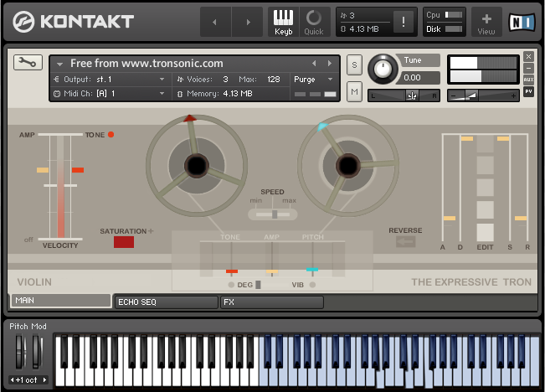
Task: Toggle the Keyb on-screen keyboard button
Action: [283, 22]
